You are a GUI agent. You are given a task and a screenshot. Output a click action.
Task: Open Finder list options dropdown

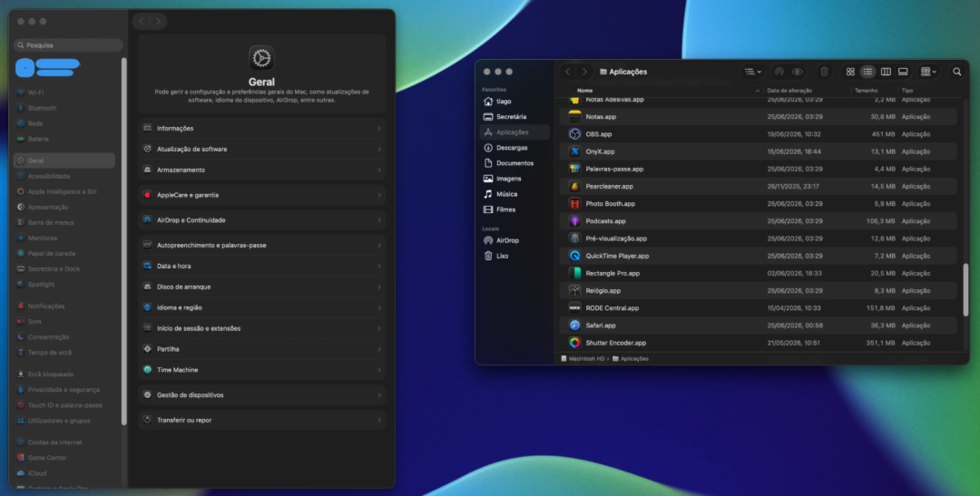[753, 72]
